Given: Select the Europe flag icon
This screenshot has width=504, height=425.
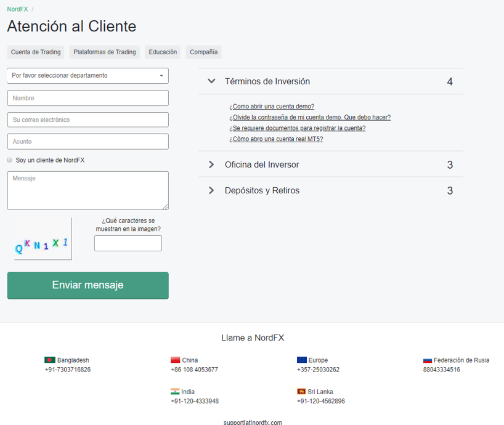Looking at the screenshot, I should tap(303, 360).
